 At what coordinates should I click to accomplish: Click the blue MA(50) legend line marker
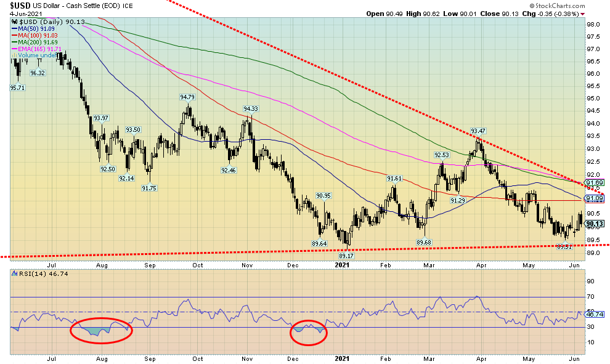tap(15, 29)
